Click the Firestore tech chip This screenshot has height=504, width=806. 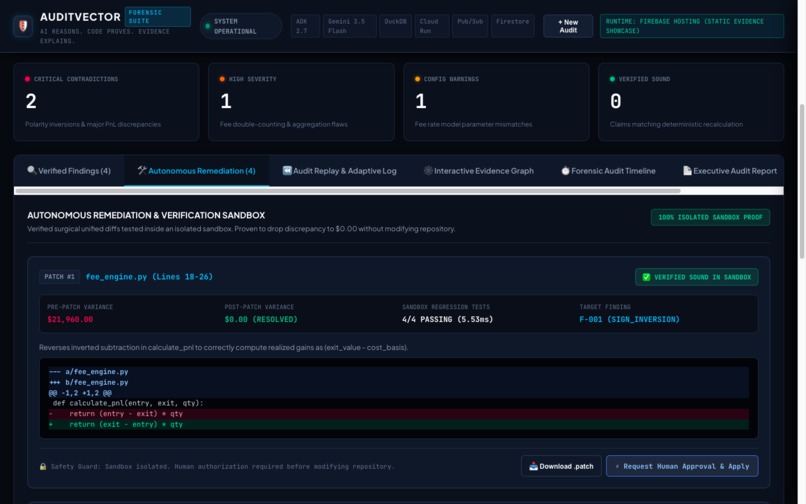(512, 26)
